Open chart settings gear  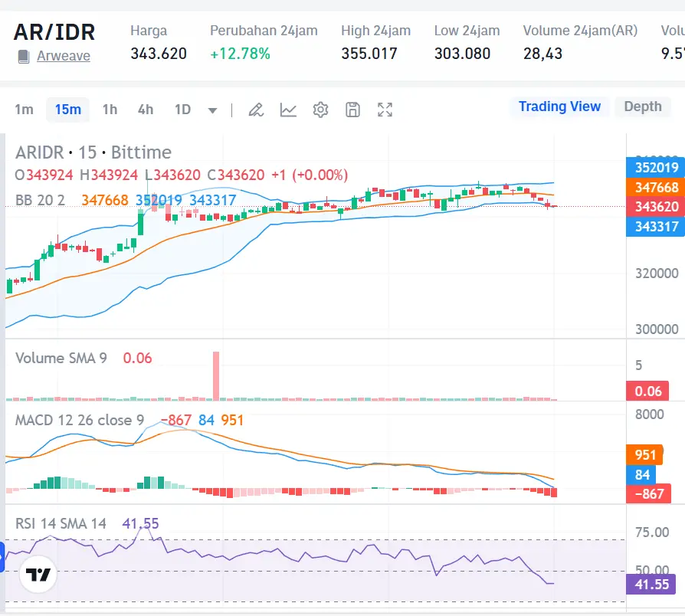320,110
